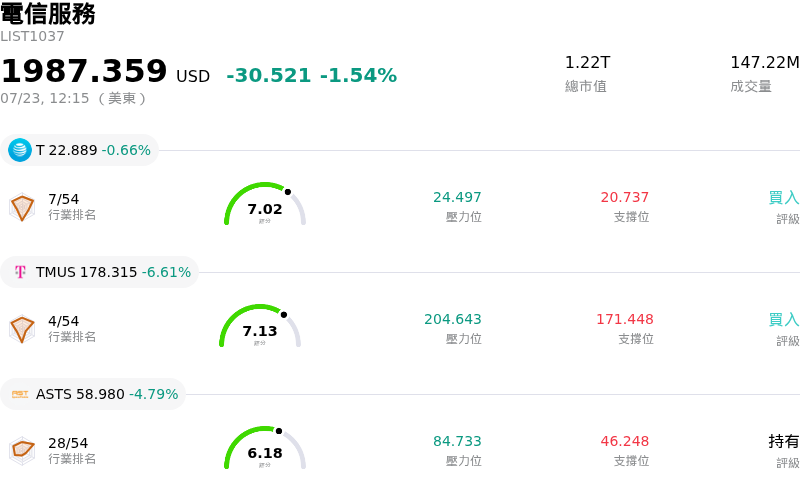Viewport: 800px width, 488px height.
Task: Select the TMUS 178.315 stock chip
Action: coord(99,272)
